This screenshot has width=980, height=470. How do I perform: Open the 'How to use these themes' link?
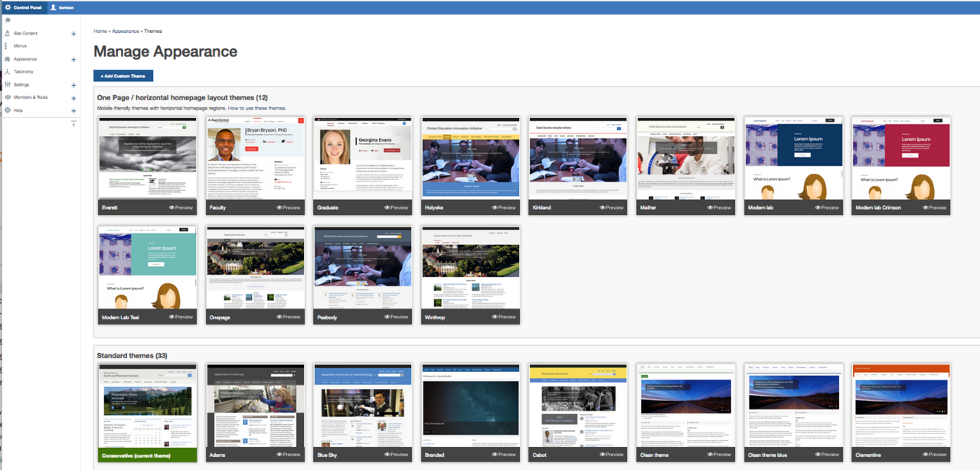[257, 109]
